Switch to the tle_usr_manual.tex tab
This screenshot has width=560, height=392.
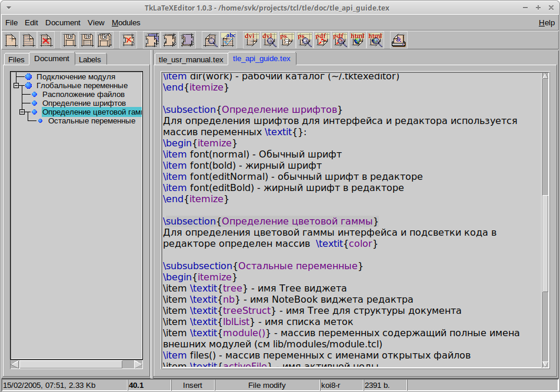(191, 59)
